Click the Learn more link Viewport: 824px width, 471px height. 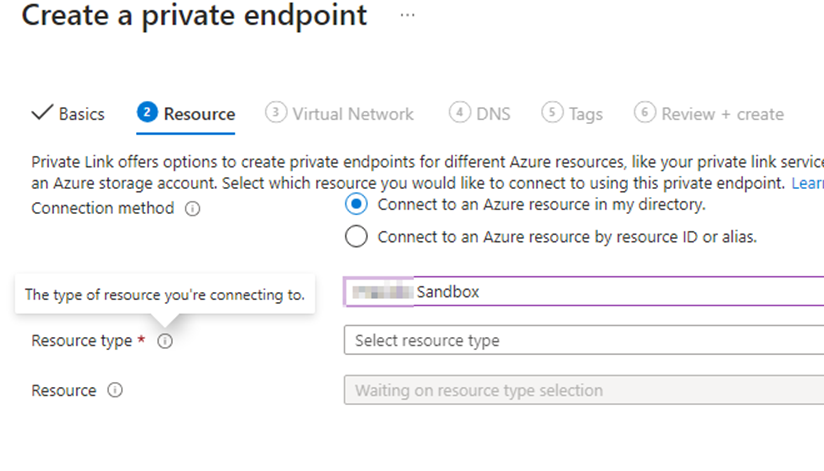click(x=808, y=183)
